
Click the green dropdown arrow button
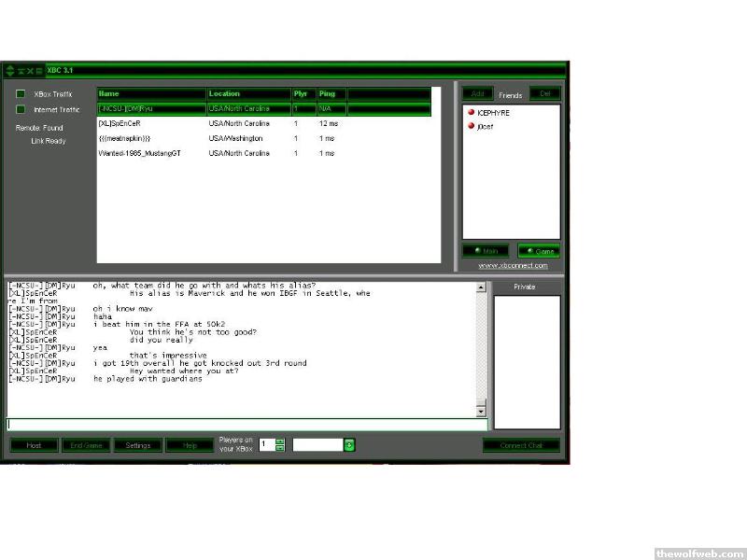tap(349, 445)
